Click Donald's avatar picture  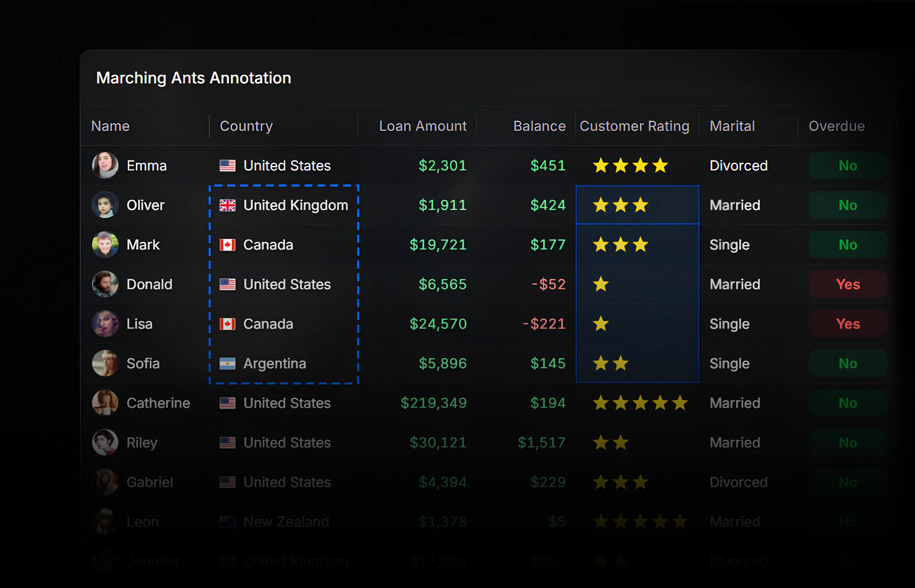pos(105,284)
